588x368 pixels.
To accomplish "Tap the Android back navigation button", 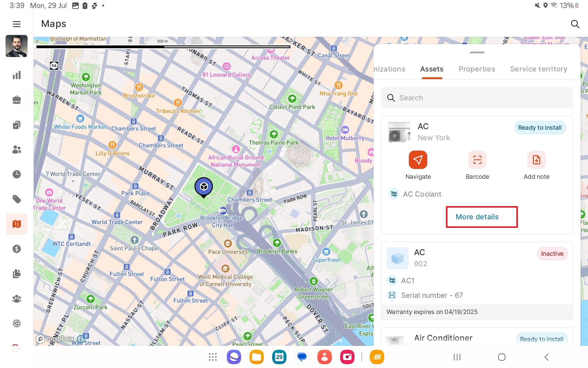I will [546, 357].
